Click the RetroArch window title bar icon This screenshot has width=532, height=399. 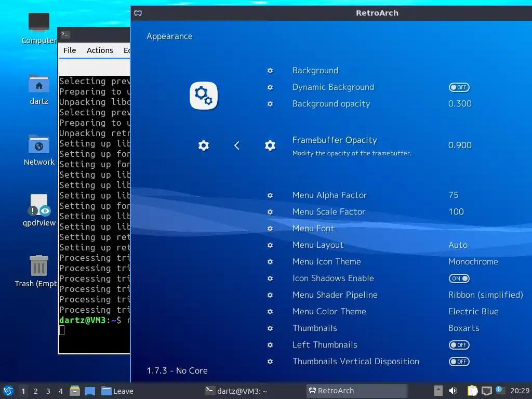[138, 13]
